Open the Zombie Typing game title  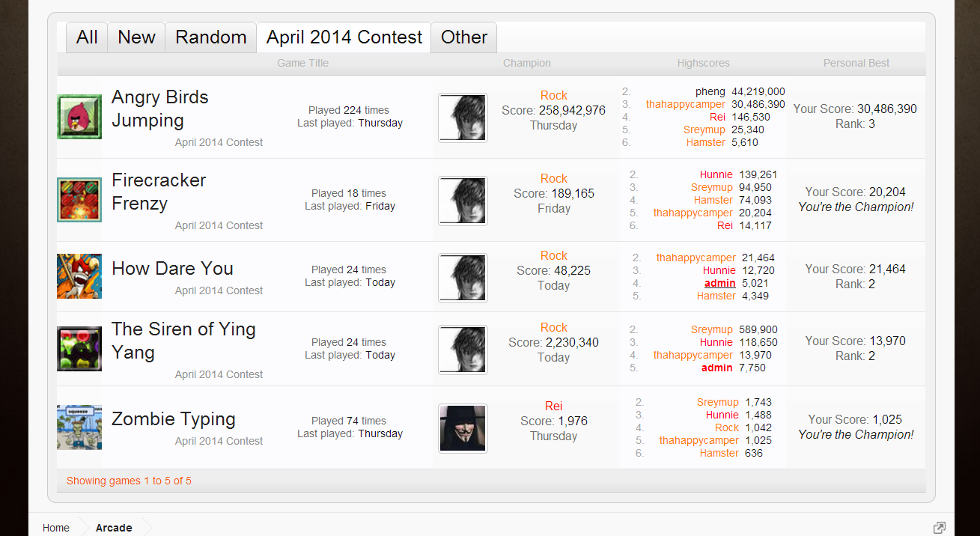(x=174, y=419)
